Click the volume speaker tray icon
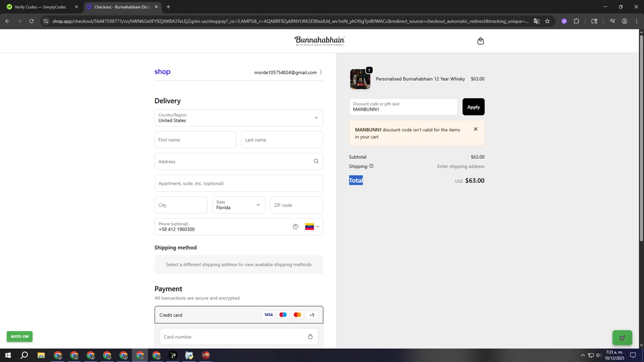 click(598, 355)
